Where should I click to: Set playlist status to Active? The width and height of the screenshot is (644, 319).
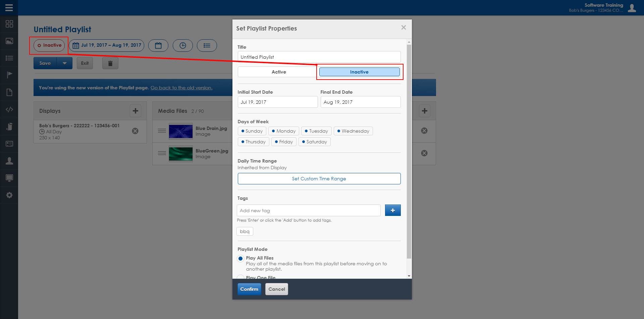pos(278,72)
